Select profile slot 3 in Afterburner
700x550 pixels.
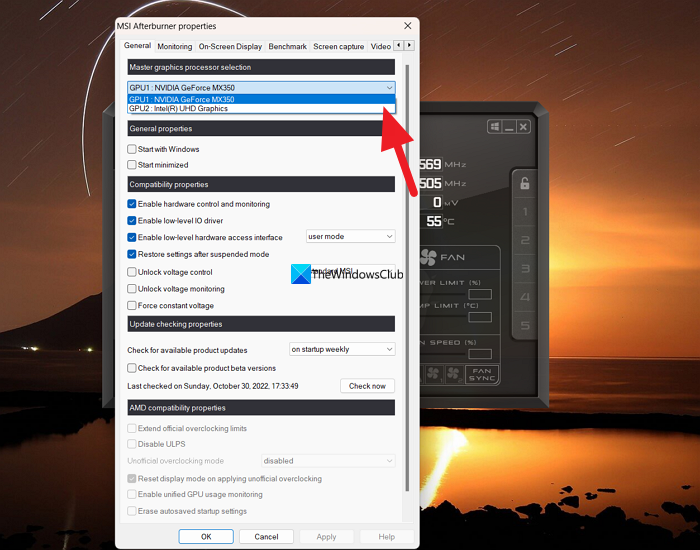coord(525,268)
